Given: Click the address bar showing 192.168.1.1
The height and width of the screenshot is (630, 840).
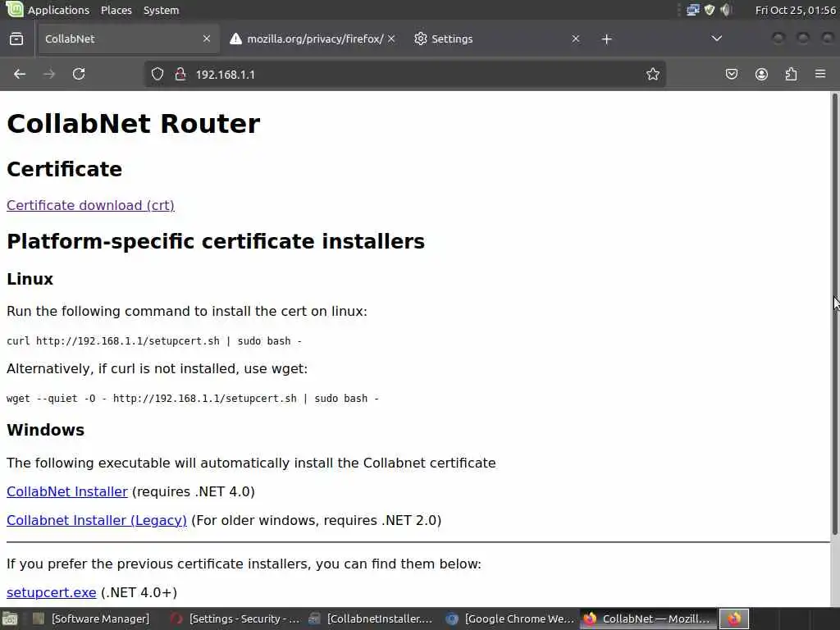Looking at the screenshot, I should [405, 74].
